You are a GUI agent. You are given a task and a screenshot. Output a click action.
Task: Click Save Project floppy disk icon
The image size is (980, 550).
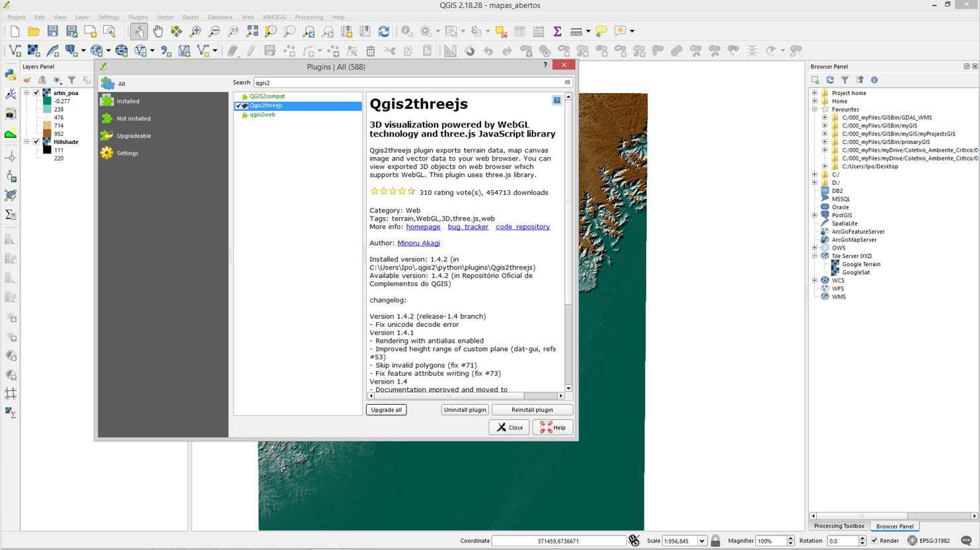pos(53,31)
